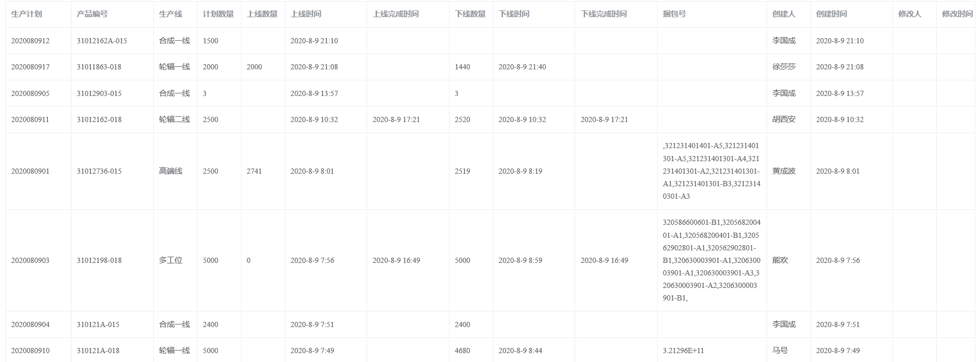The height and width of the screenshot is (362, 980).
Task: Click the 修改人 column header
Action: [910, 14]
